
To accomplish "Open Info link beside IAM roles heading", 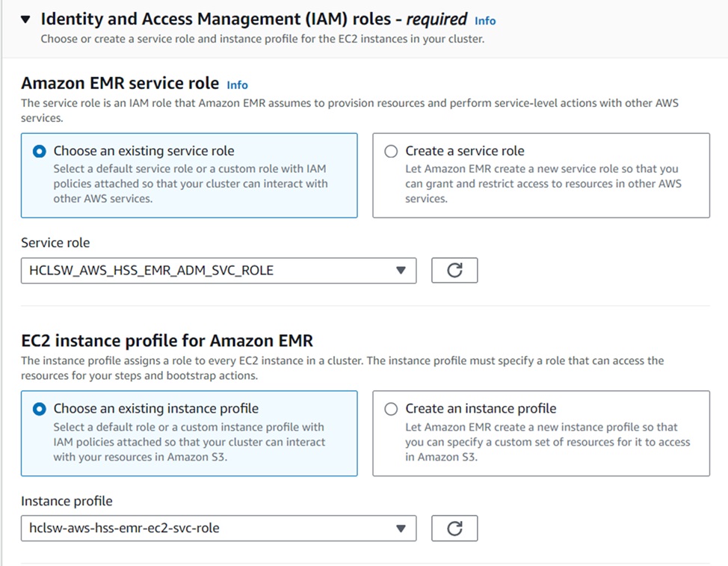I will pos(485,21).
